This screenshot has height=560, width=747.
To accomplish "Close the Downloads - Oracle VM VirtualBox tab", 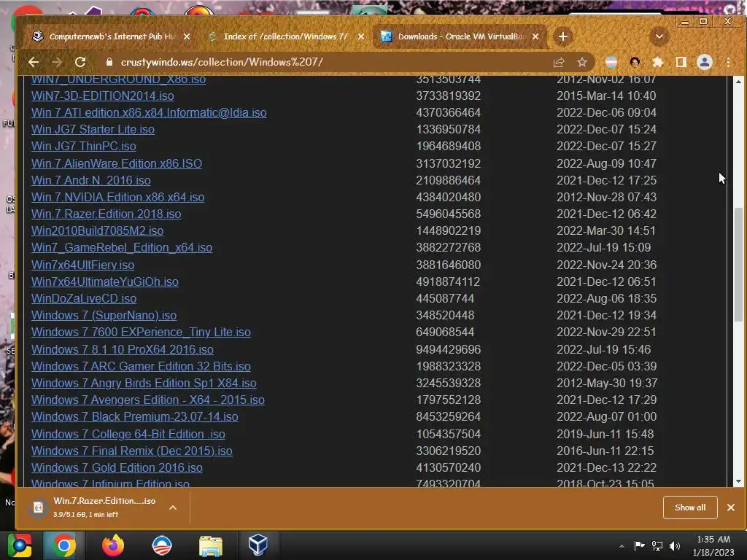I will click(535, 36).
